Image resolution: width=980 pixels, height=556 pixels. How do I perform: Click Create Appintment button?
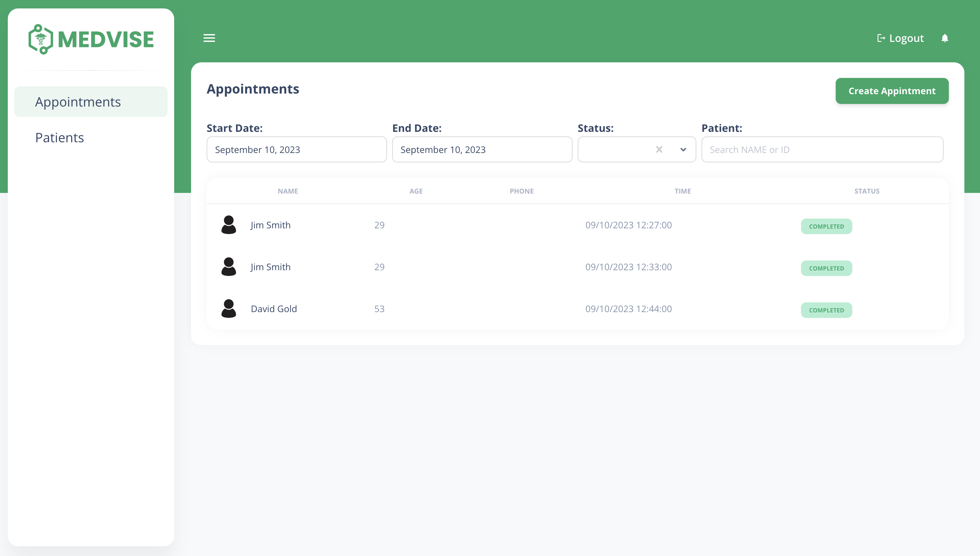pos(892,91)
